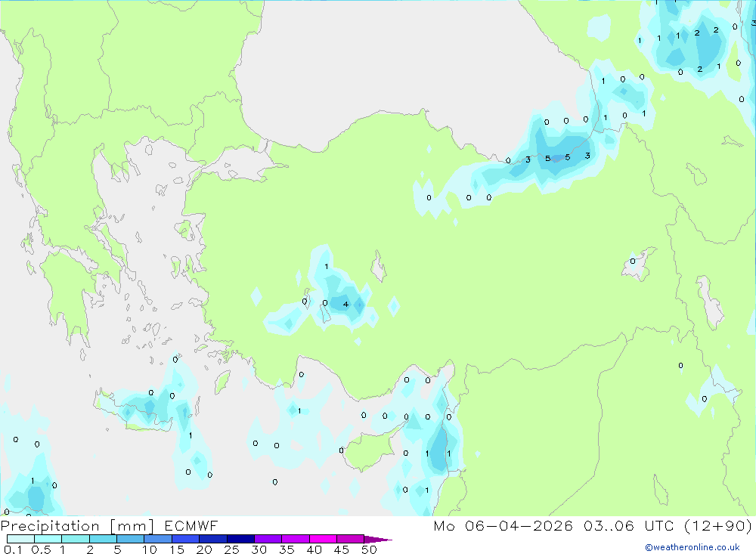Click the "03..06 UTC" time text

click(x=627, y=525)
